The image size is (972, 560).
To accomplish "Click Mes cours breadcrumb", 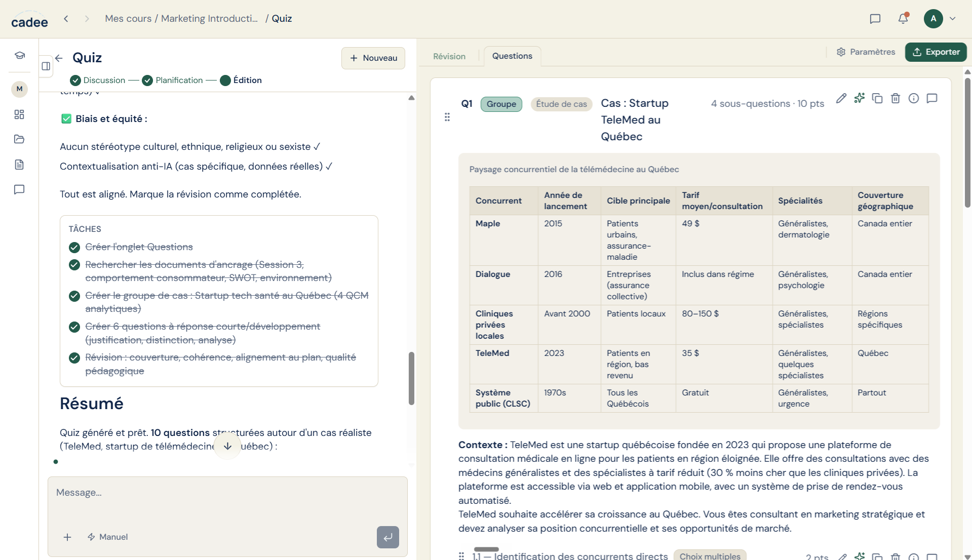I will coord(128,19).
